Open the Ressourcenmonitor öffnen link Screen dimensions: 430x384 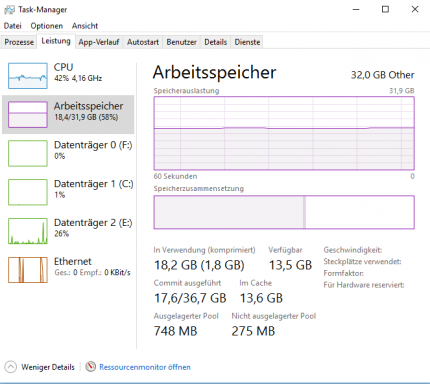(145, 367)
